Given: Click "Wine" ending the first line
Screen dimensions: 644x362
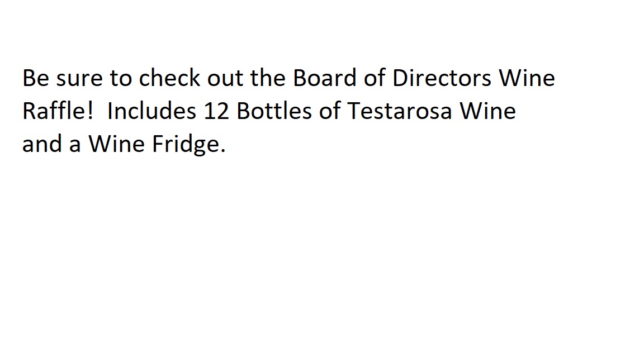Looking at the screenshot, I should tap(527, 78).
